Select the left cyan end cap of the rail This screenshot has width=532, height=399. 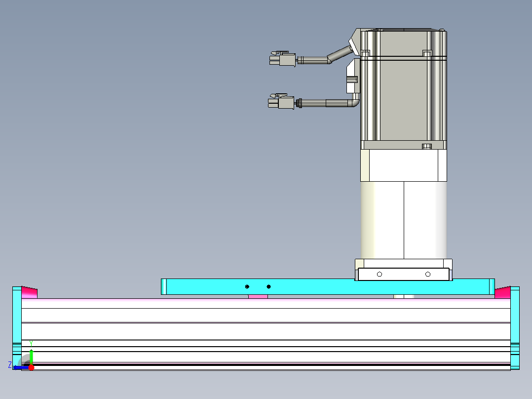[x=17, y=328]
